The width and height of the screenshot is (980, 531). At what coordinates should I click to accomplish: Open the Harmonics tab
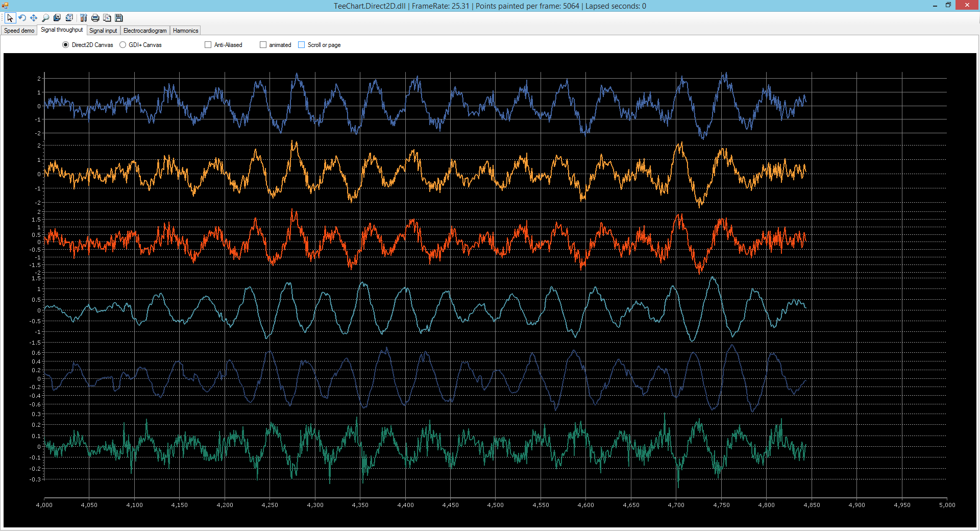185,31
